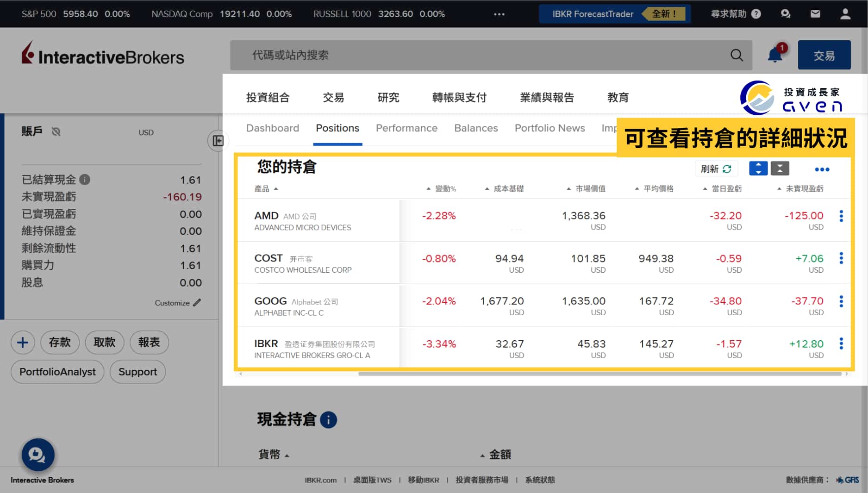868x493 pixels.
Task: Toggle account values privacy eye icon
Action: pyautogui.click(x=56, y=132)
